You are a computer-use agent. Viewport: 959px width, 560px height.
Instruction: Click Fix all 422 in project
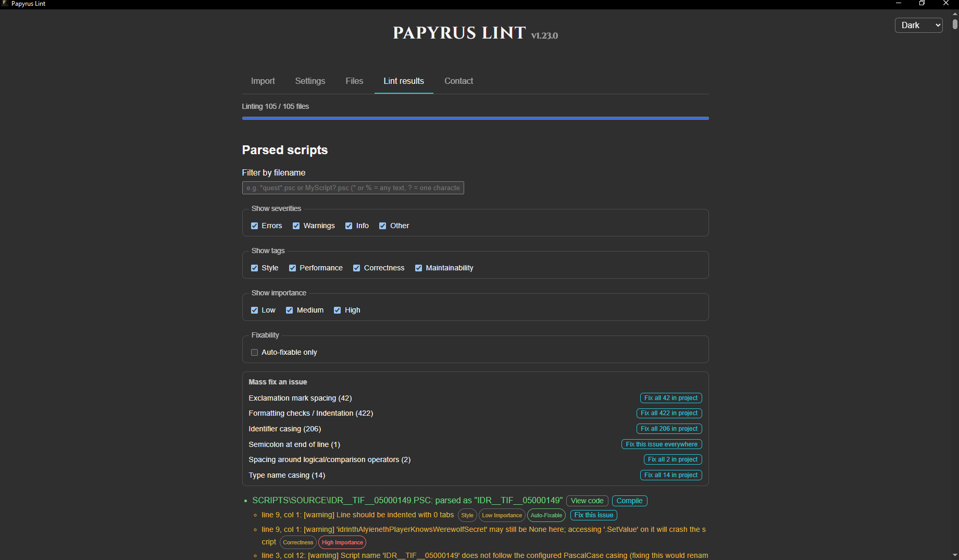(x=669, y=413)
